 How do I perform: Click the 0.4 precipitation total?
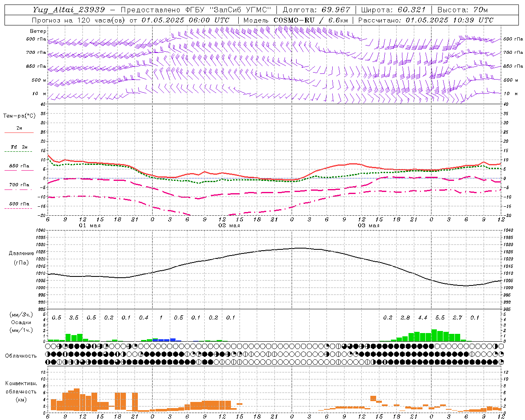coord(144,318)
